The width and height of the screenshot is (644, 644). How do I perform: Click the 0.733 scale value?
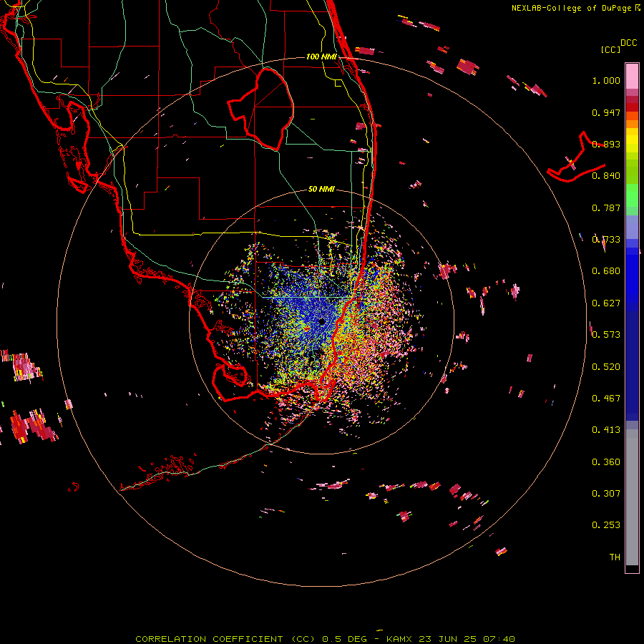[x=606, y=240]
